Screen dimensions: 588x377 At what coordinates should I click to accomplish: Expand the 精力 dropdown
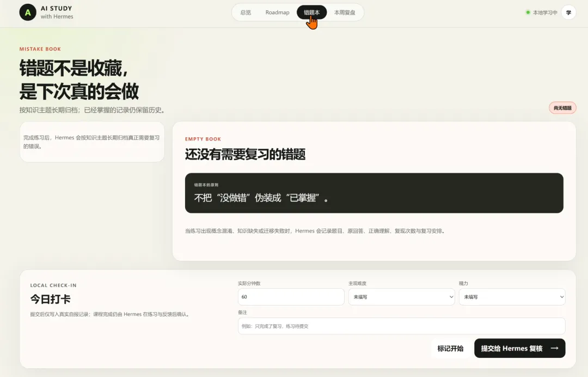[x=512, y=297]
